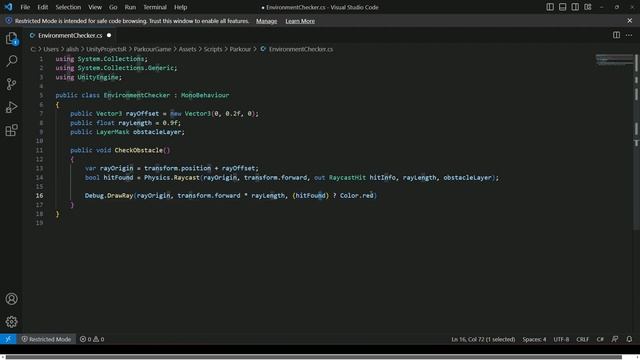Viewport: 640px width, 360px height.
Task: Click Ln 16, Col 72 cursor position
Action: [483, 339]
